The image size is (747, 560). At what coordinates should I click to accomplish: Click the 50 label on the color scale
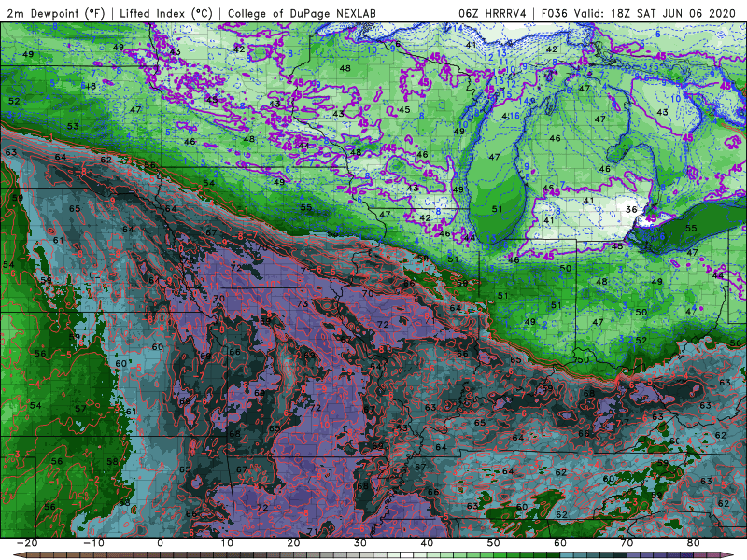point(494,543)
